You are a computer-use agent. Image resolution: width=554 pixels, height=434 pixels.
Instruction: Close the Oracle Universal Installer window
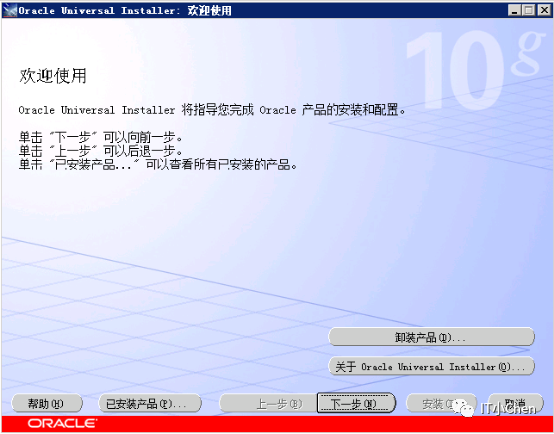point(544,11)
